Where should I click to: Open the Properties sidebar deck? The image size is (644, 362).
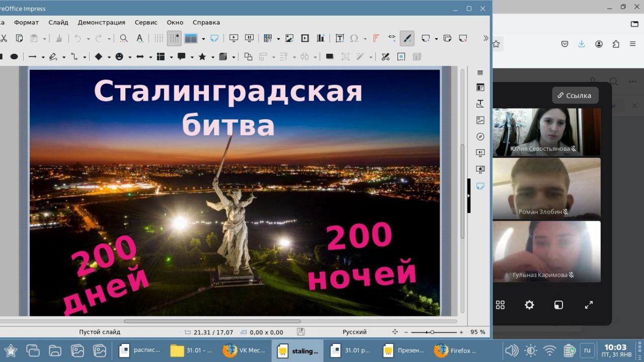[x=480, y=87]
